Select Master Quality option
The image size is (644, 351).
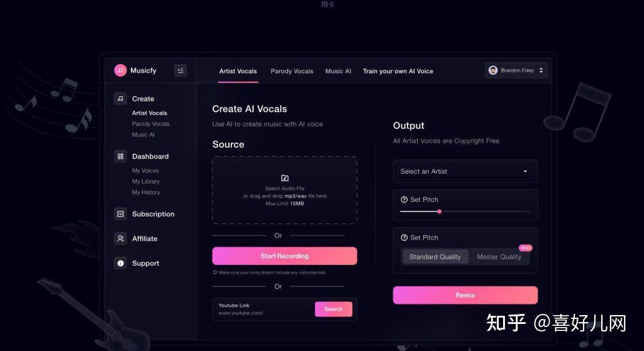click(499, 257)
